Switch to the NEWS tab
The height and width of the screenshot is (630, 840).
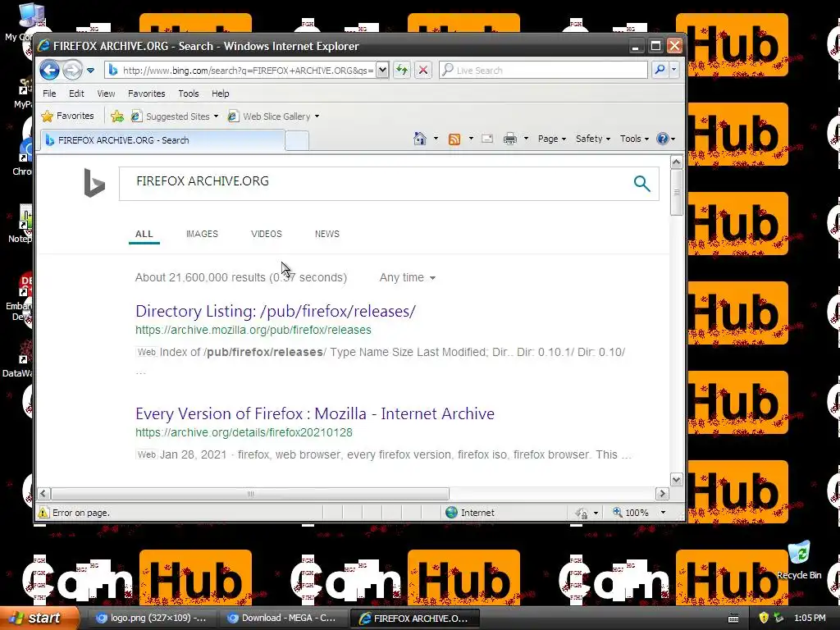click(327, 234)
